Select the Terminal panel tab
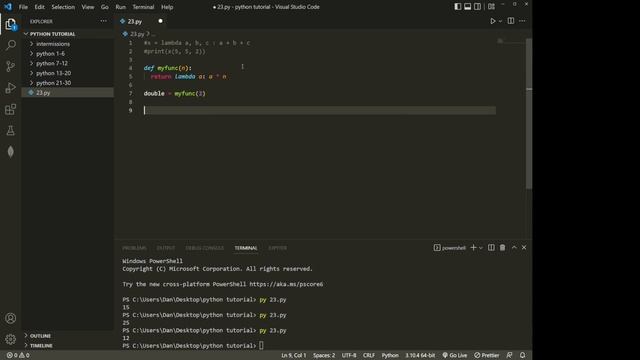The width and height of the screenshot is (640, 360). click(x=246, y=248)
